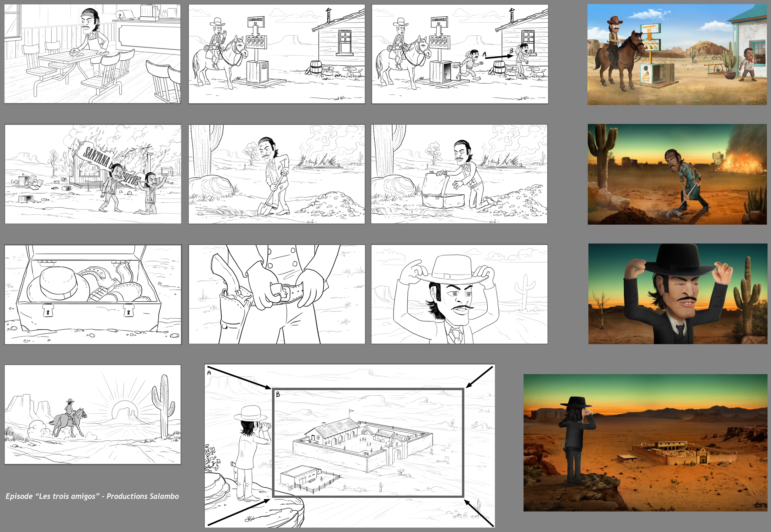The height and width of the screenshot is (532, 771).
Task: Click the top-right corner arrow pointing at frame B
Action: tap(479, 377)
